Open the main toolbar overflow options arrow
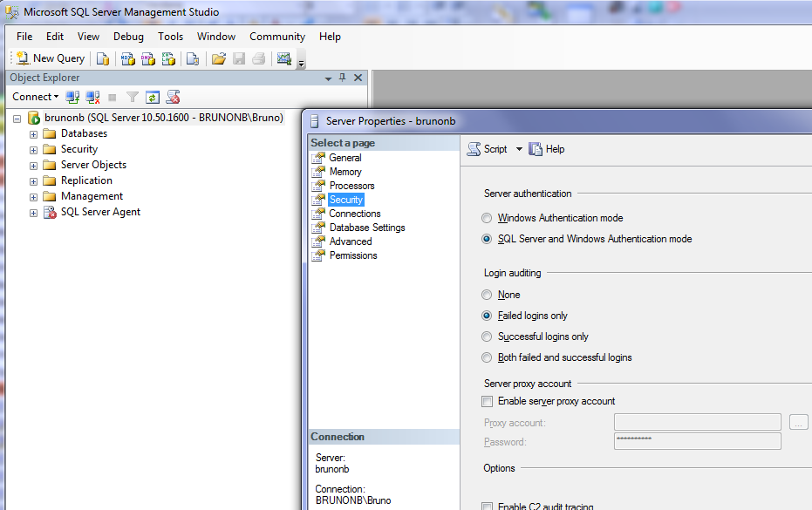The height and width of the screenshot is (510, 812). click(x=301, y=63)
